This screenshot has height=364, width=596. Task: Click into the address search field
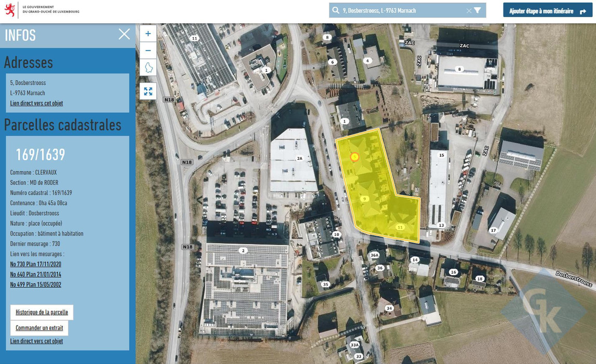(x=401, y=10)
